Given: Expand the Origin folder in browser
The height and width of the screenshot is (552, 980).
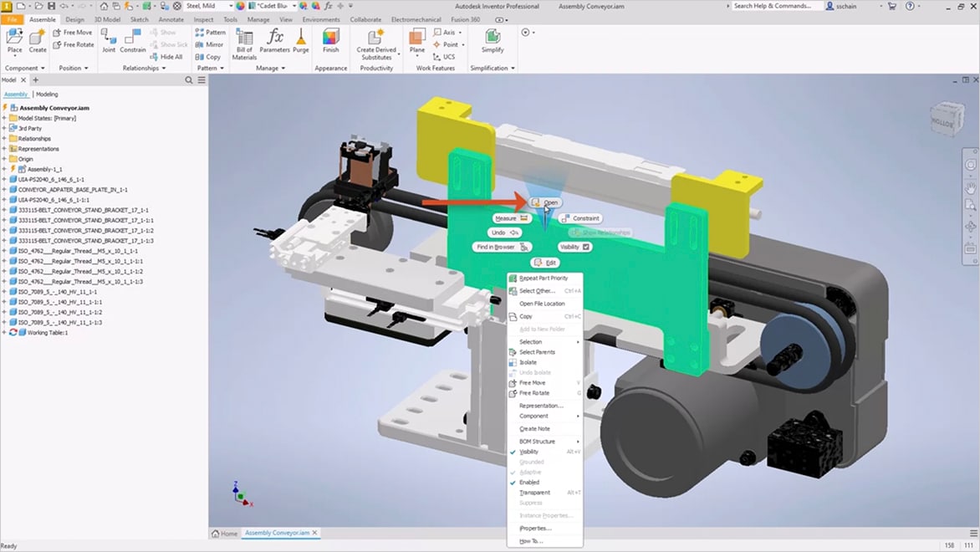Looking at the screenshot, I should pyautogui.click(x=4, y=159).
